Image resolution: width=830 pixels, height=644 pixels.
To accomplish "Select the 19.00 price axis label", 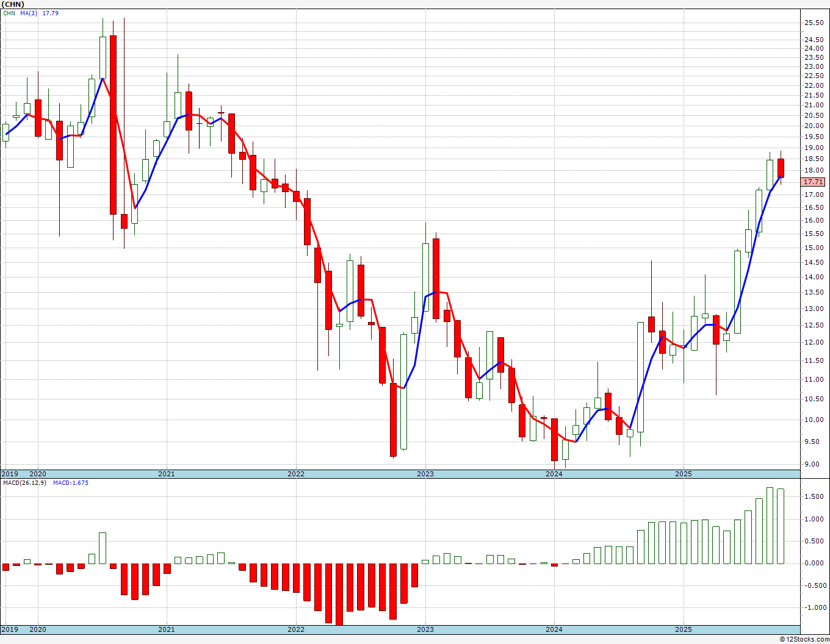I will point(813,148).
